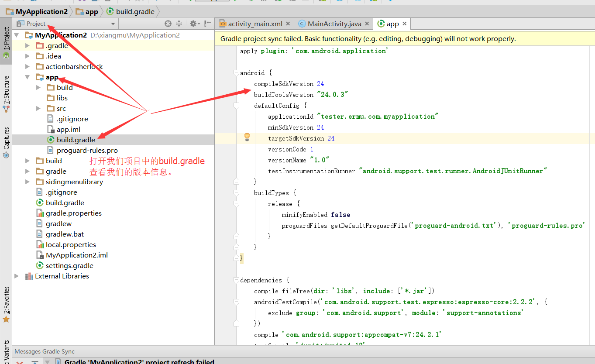Click MyApplication2 breadcrumb in navigation bar
The image size is (595, 364).
pyautogui.click(x=37, y=12)
